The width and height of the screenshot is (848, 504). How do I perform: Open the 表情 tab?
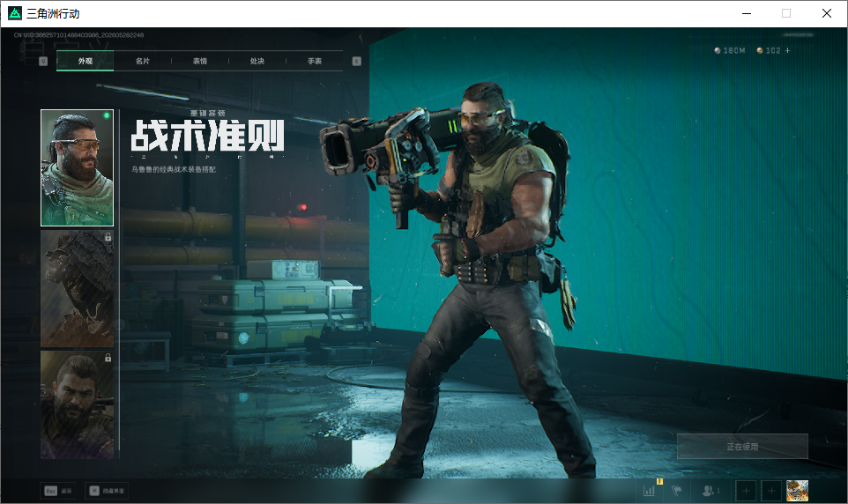(x=199, y=61)
